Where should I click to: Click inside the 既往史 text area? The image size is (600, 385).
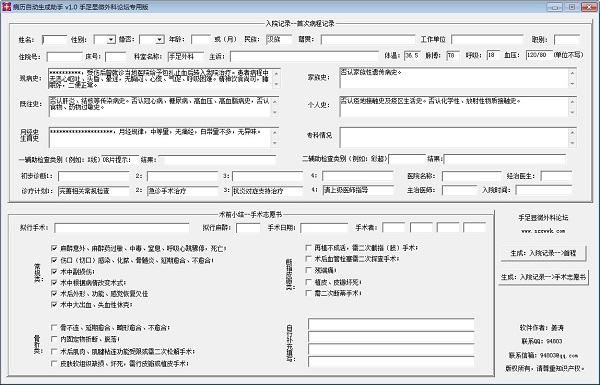coord(160,107)
